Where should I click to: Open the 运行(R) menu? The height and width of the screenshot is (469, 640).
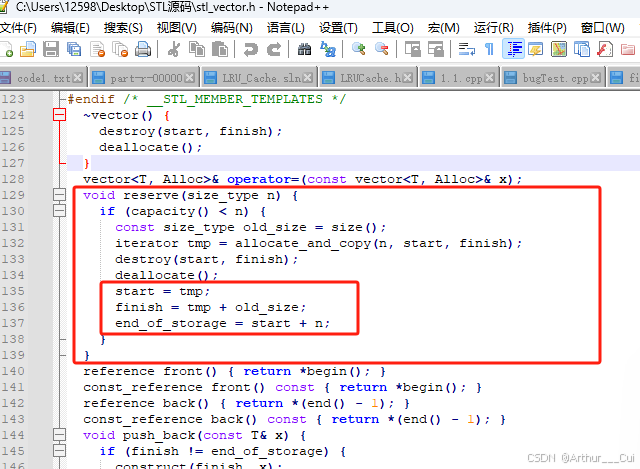coord(493,28)
